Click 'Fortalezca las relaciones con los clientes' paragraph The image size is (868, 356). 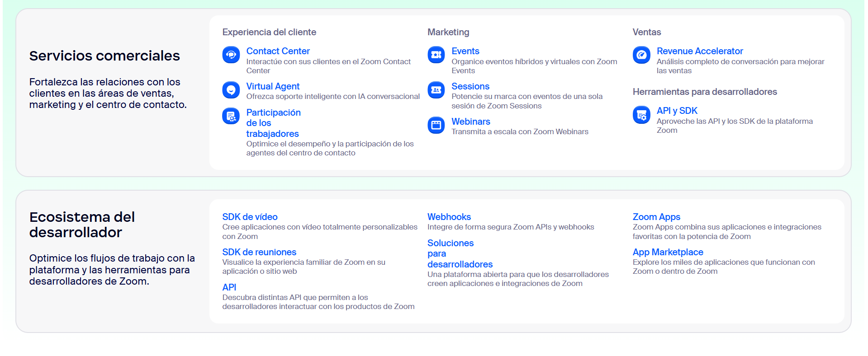pyautogui.click(x=108, y=93)
